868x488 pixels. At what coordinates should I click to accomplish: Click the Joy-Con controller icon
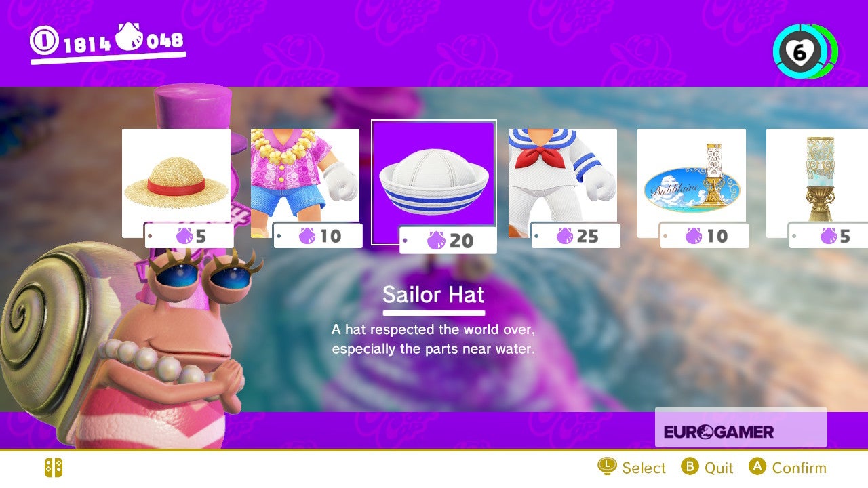[x=54, y=468]
